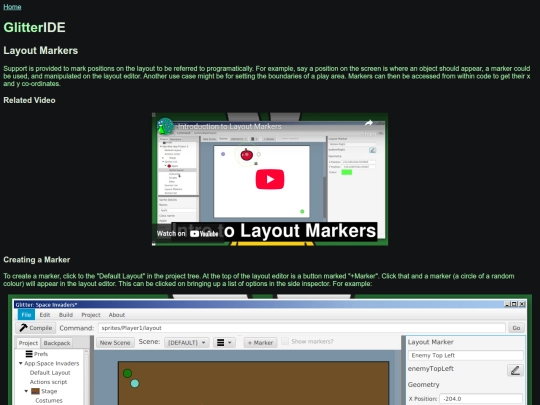Image resolution: width=540 pixels, height=405 pixels.
Task: Click the red apple sprite in video
Action: click(247, 155)
